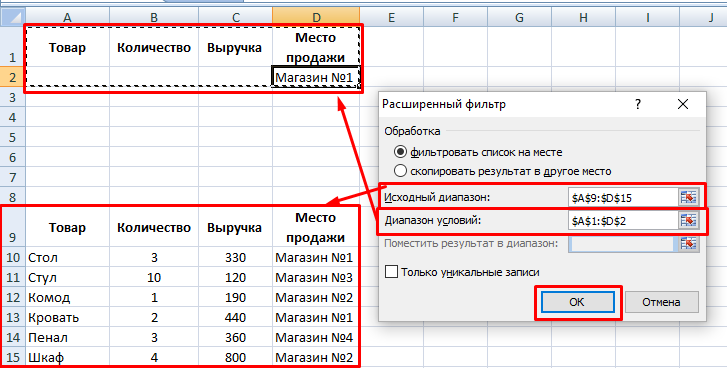Viewport: 727px width, 368px height.
Task: Cancel the dialog with Отмена button
Action: 661,302
